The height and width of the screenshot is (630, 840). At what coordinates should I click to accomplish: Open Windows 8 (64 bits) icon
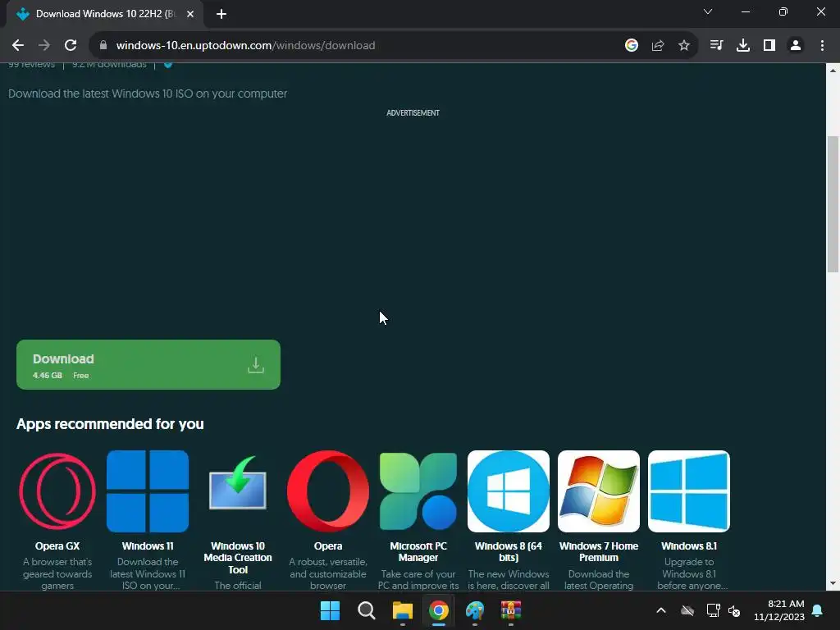[509, 491]
